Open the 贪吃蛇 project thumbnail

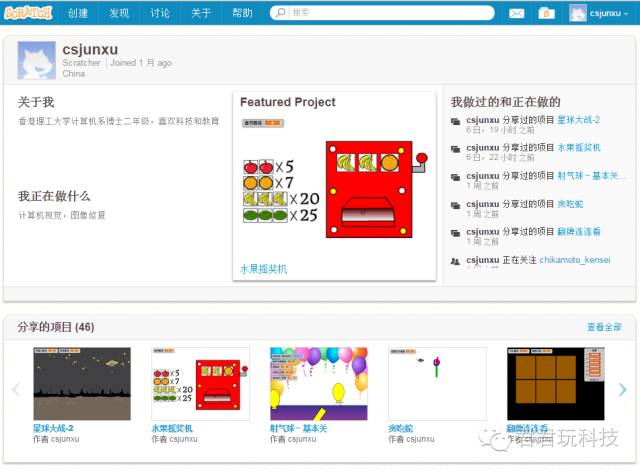pos(437,384)
